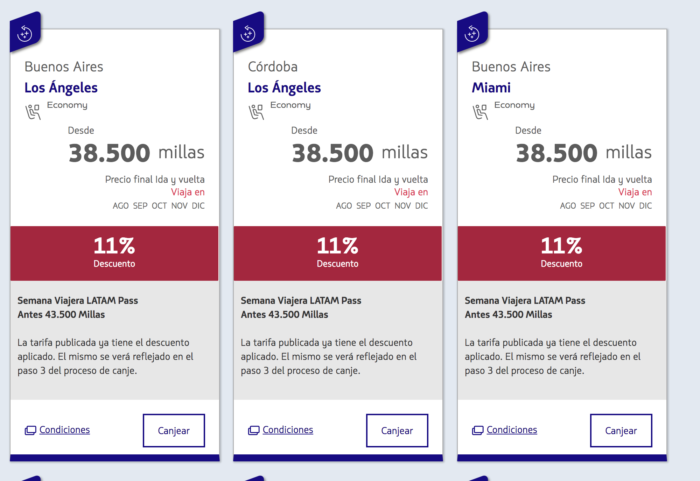Click the promo badge icon on Miami card
The height and width of the screenshot is (481, 700).
click(x=472, y=32)
